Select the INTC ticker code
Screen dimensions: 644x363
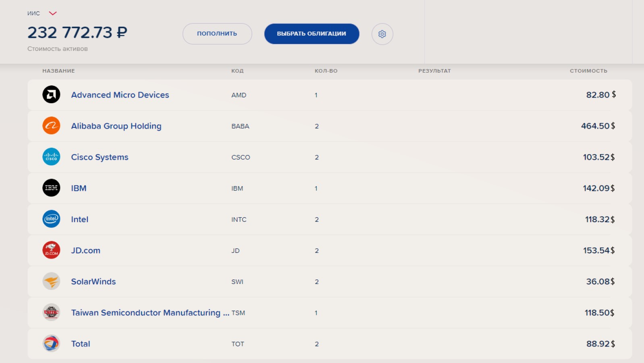tap(239, 219)
